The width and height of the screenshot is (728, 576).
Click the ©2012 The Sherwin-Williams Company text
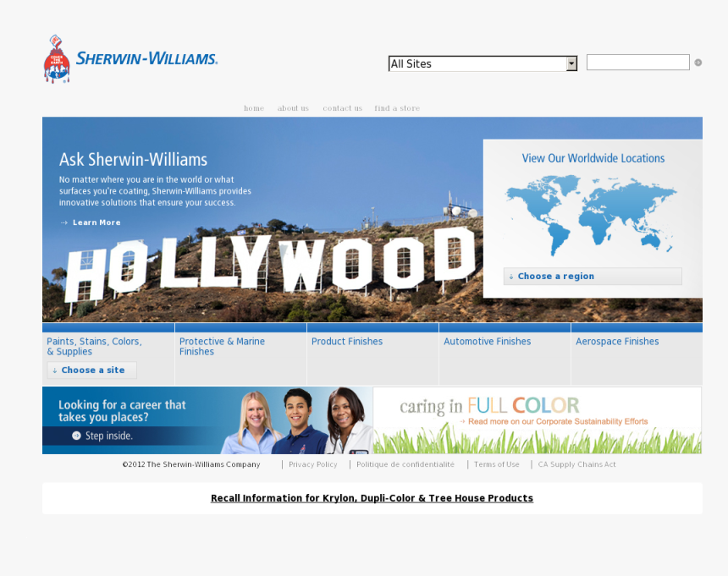tap(191, 464)
